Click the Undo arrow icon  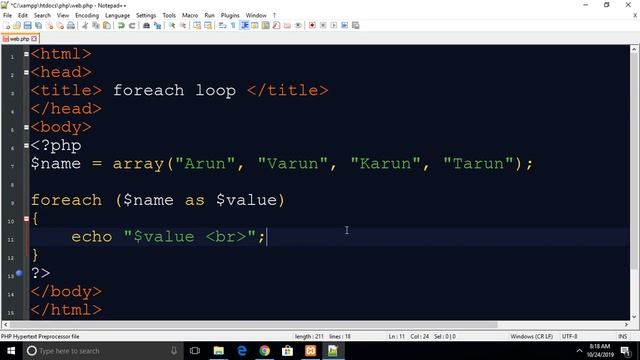(121, 25)
